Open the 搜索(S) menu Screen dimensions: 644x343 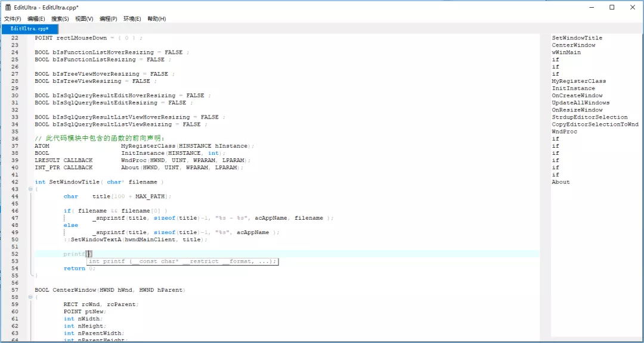[x=60, y=19]
